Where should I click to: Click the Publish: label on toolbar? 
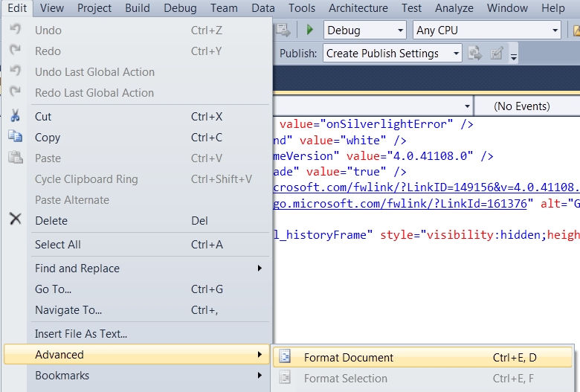(298, 54)
